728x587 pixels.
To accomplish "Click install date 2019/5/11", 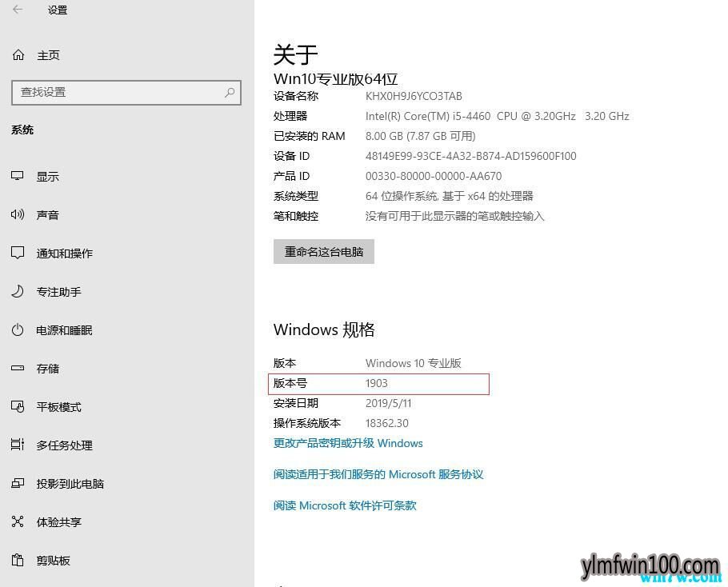I will tap(389, 403).
